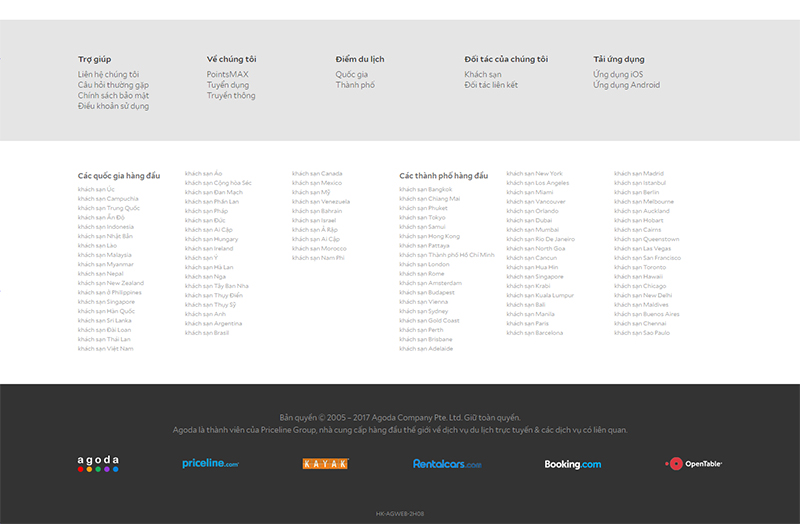Go to 'Câu hỏi thường gặp' page
Viewport: 800px width, 524px height.
tap(113, 85)
